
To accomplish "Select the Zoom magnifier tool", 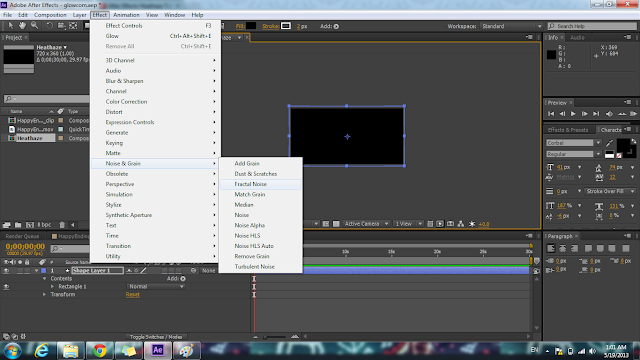I will pos(35,26).
